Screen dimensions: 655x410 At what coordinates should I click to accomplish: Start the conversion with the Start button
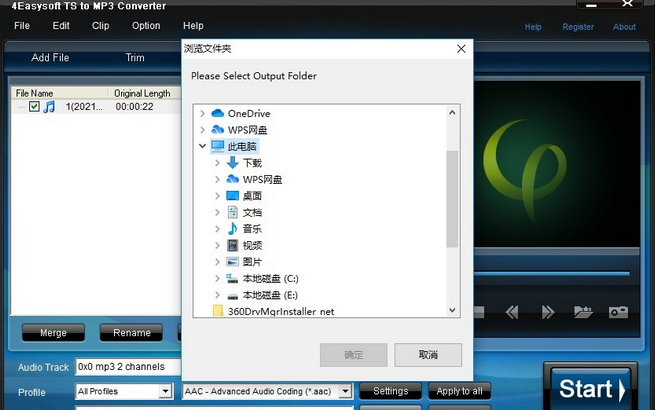tap(591, 389)
